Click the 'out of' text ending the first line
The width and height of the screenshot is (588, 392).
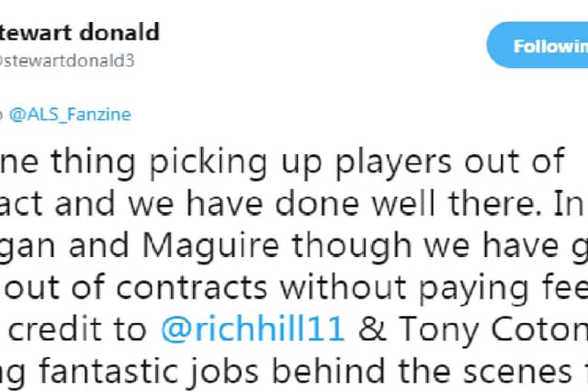tap(514, 162)
